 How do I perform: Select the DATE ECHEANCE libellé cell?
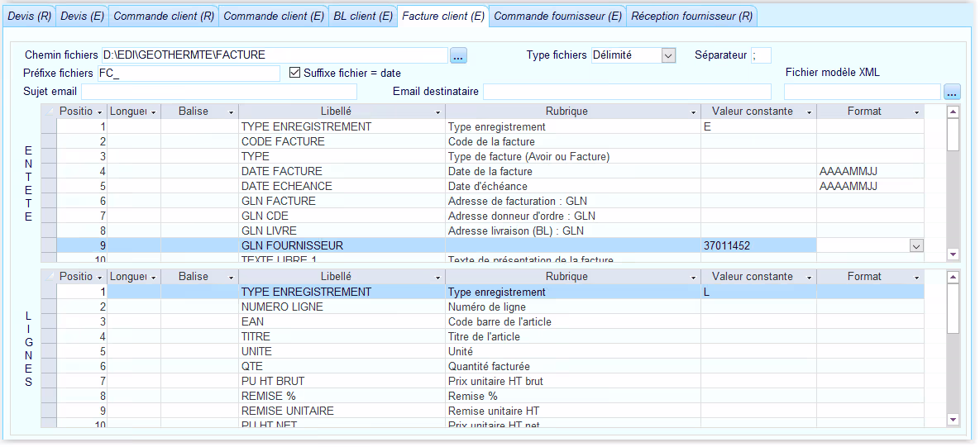(342, 187)
